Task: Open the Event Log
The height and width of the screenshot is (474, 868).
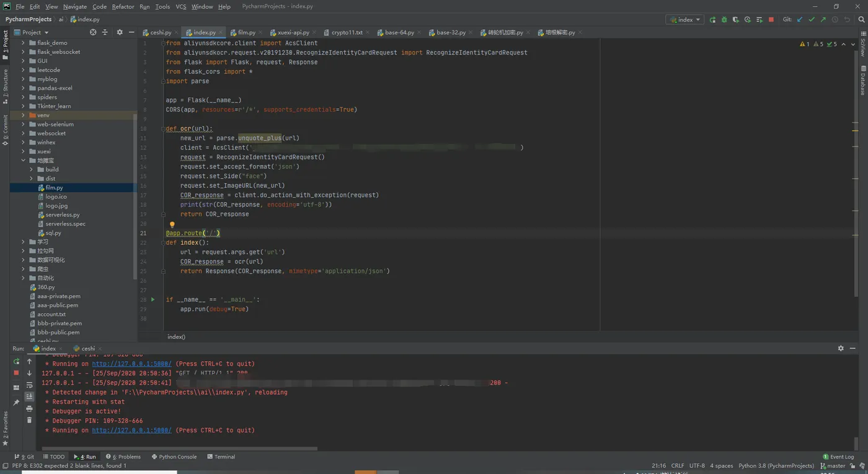Action: [x=838, y=457]
